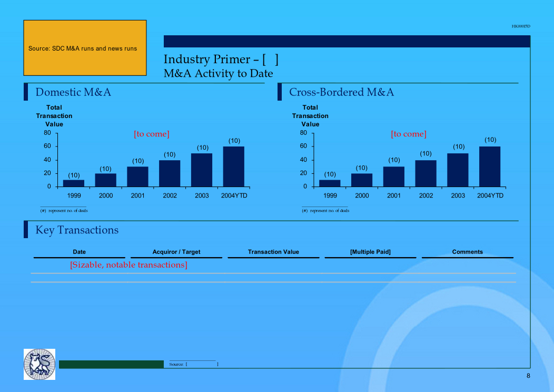Select the 2001 bar in Domestic M&A chart
The image size is (554, 392).
137,177
